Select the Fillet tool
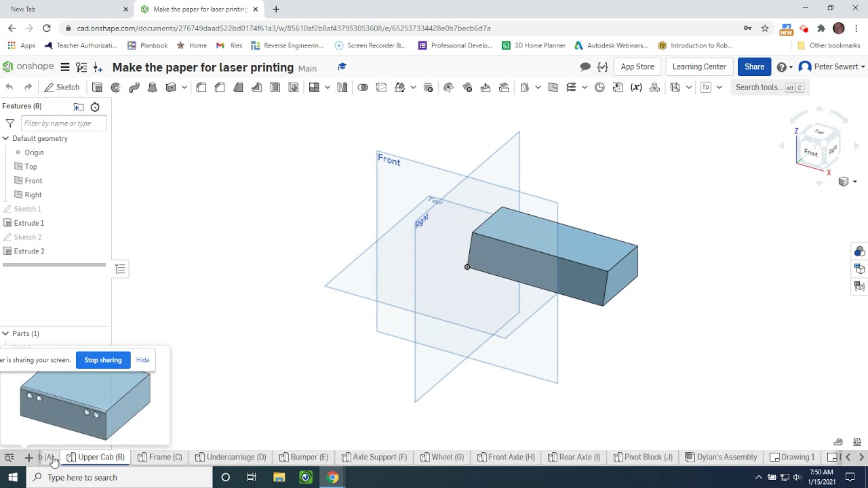Viewport: 868px width, 488px height. point(201,87)
